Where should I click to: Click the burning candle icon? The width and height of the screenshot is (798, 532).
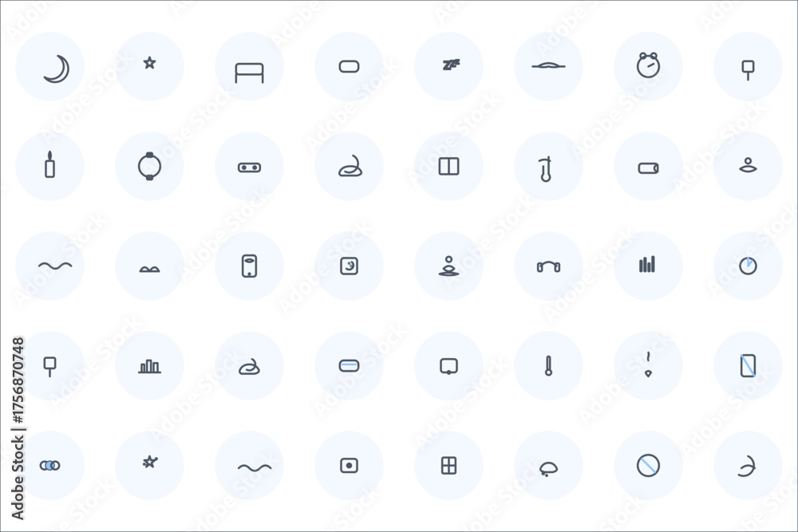point(49,164)
